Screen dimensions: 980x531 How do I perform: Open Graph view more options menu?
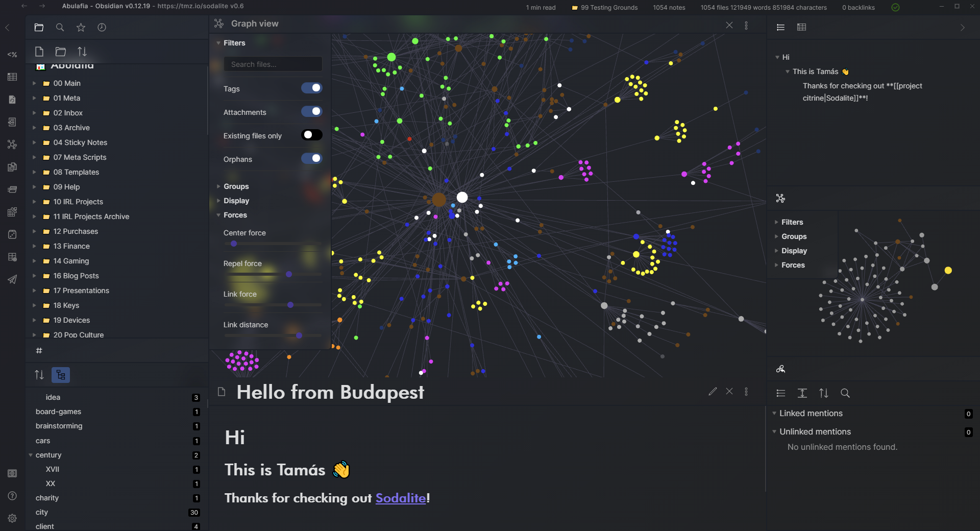tap(746, 25)
